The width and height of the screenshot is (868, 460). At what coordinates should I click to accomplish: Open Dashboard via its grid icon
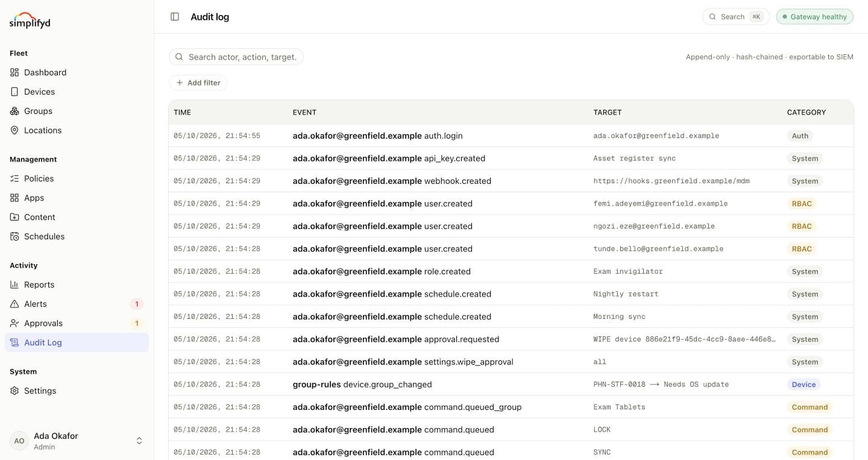click(x=14, y=72)
